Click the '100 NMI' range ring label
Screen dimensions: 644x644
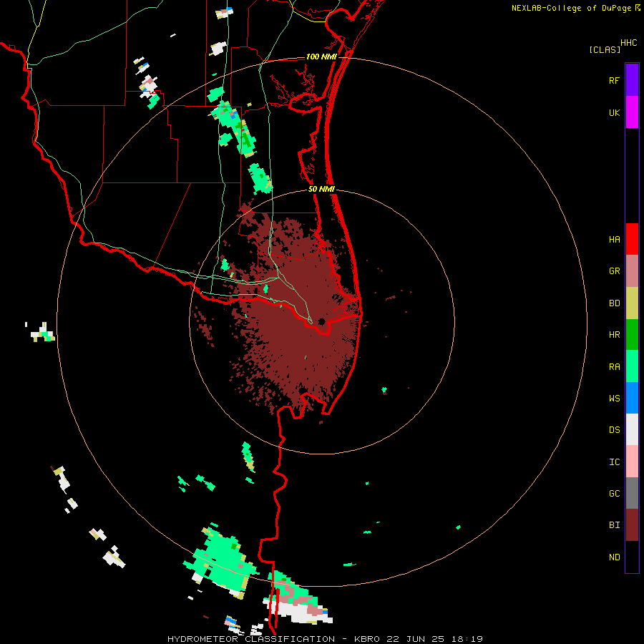tap(321, 57)
